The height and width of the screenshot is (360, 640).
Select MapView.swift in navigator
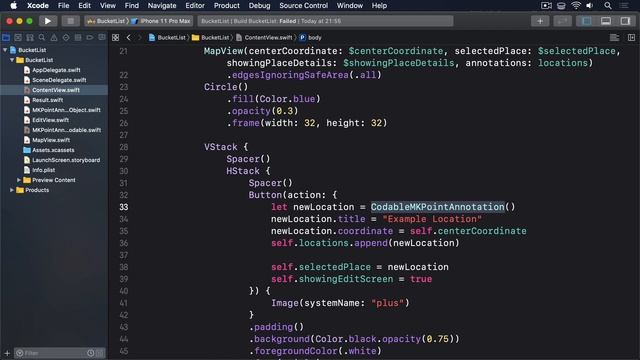(51, 140)
